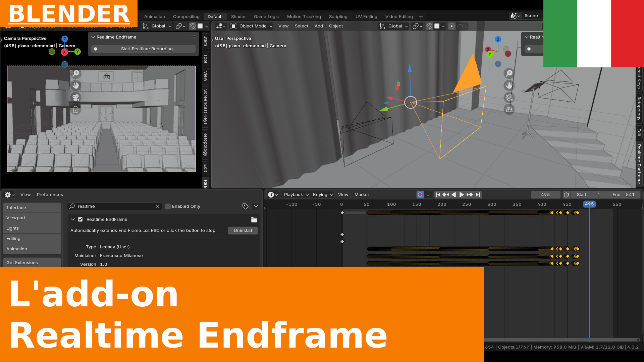Switch to the Scripting workspace tab

pos(338,17)
